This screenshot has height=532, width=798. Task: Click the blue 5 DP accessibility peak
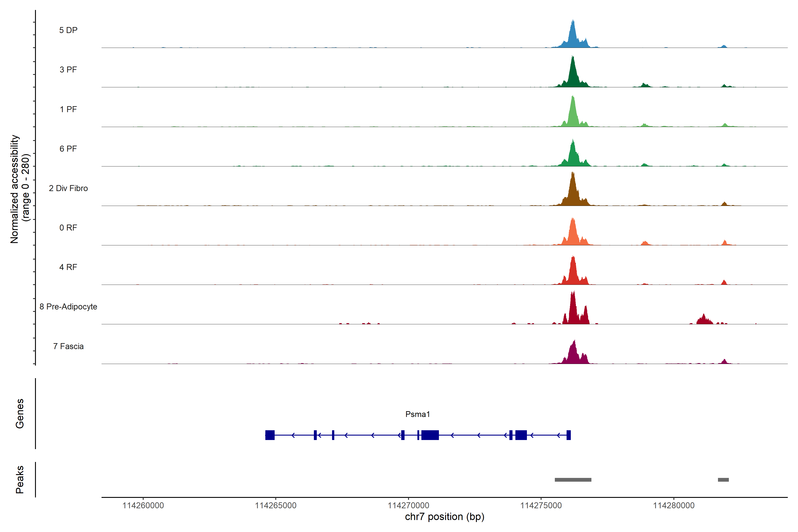click(573, 37)
